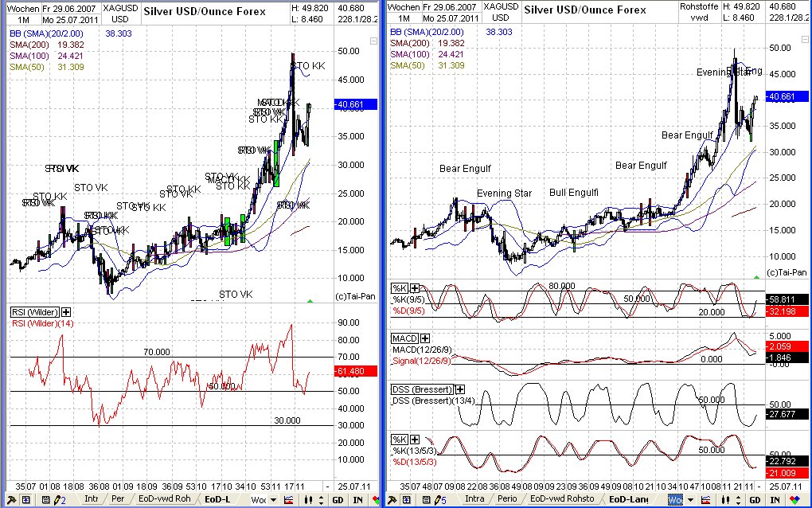Click the plus beside the %K stochastic label

(x=414, y=287)
